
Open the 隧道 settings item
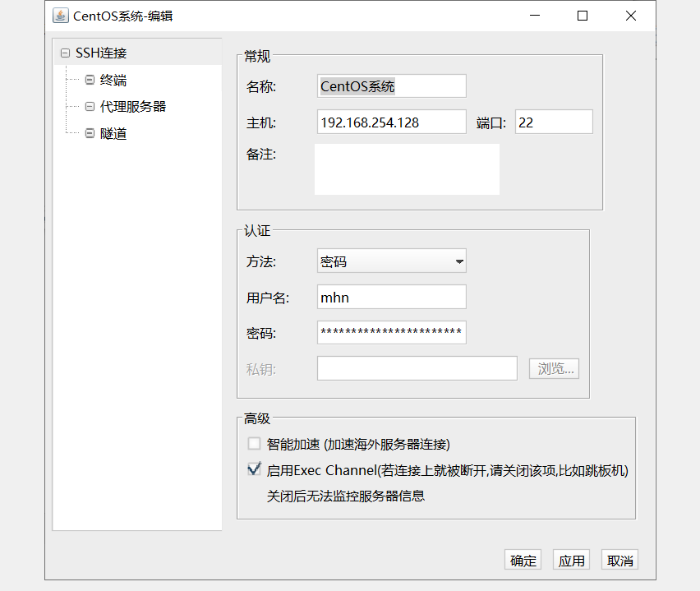[113, 133]
